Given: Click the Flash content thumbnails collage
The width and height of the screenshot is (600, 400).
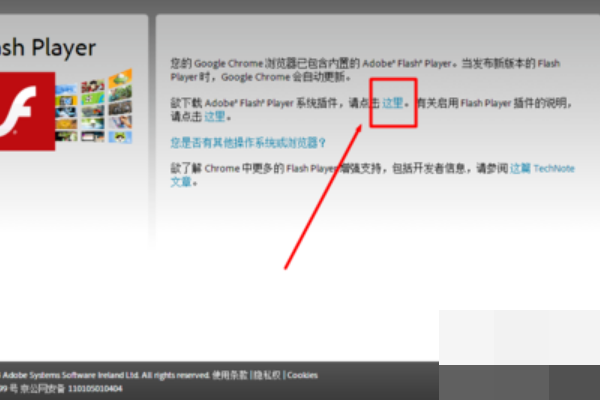Looking at the screenshot, I should coord(94,106).
